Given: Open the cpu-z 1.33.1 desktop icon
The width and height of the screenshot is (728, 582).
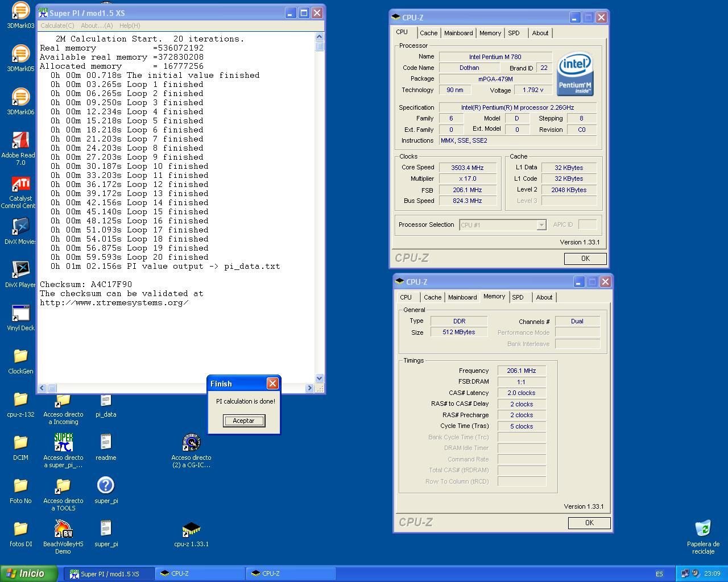Looking at the screenshot, I should click(x=191, y=530).
